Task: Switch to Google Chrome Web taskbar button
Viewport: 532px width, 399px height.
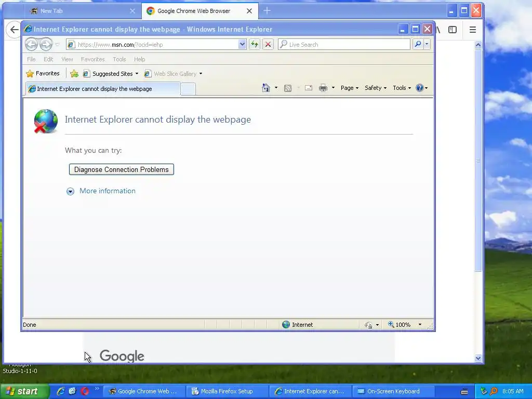Action: tap(144, 391)
